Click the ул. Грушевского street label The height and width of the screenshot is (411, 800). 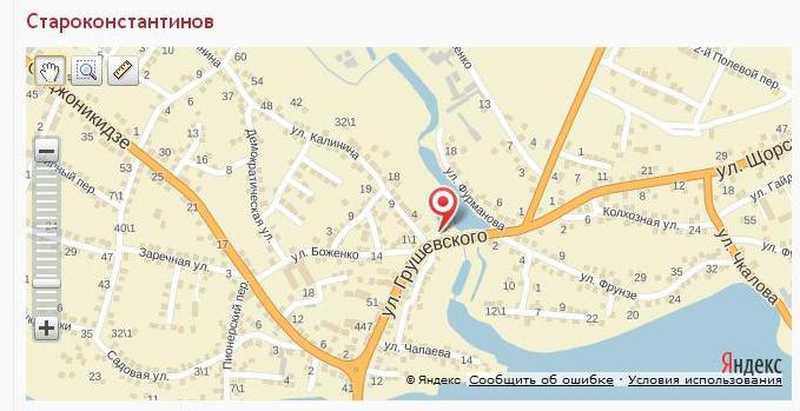point(434,274)
